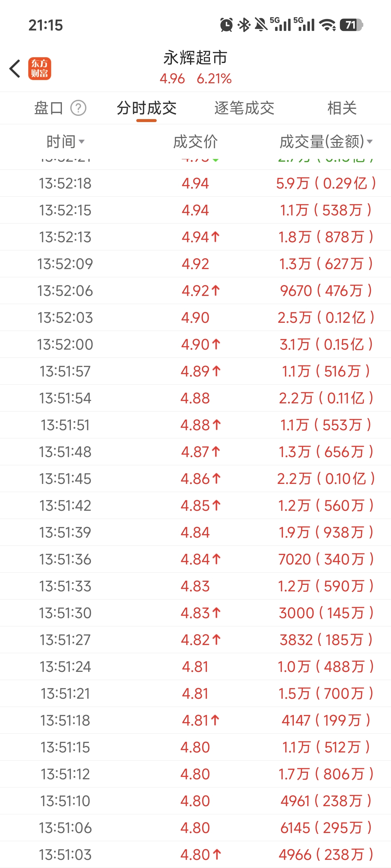This screenshot has width=391, height=868.
Task: Select the 分时成交 tab
Action: pyautogui.click(x=146, y=108)
